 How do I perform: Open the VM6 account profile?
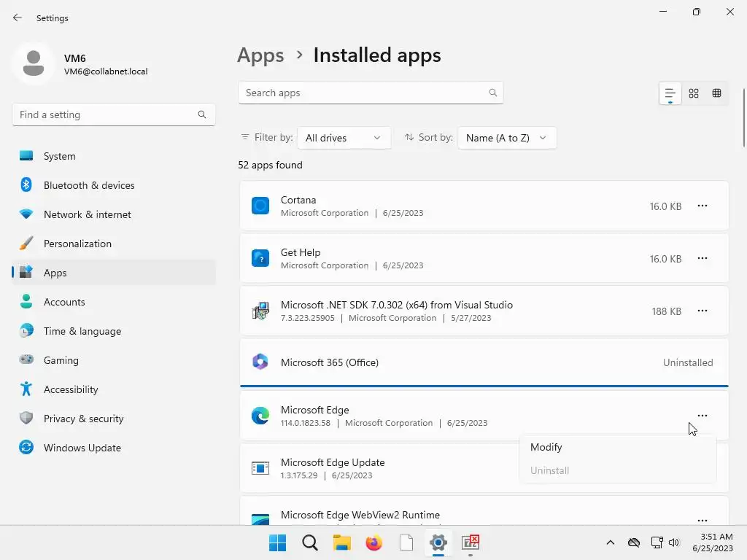pyautogui.click(x=80, y=64)
